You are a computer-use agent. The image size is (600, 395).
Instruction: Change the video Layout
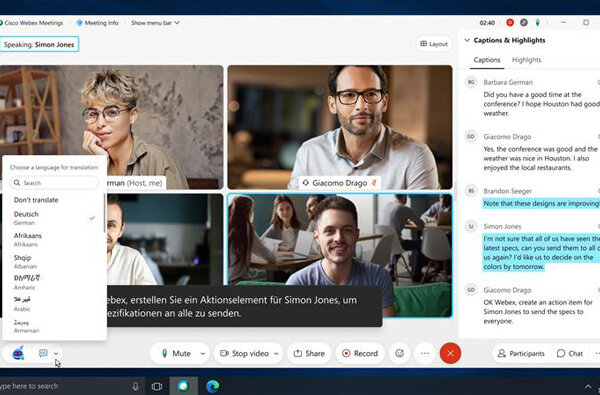434,44
